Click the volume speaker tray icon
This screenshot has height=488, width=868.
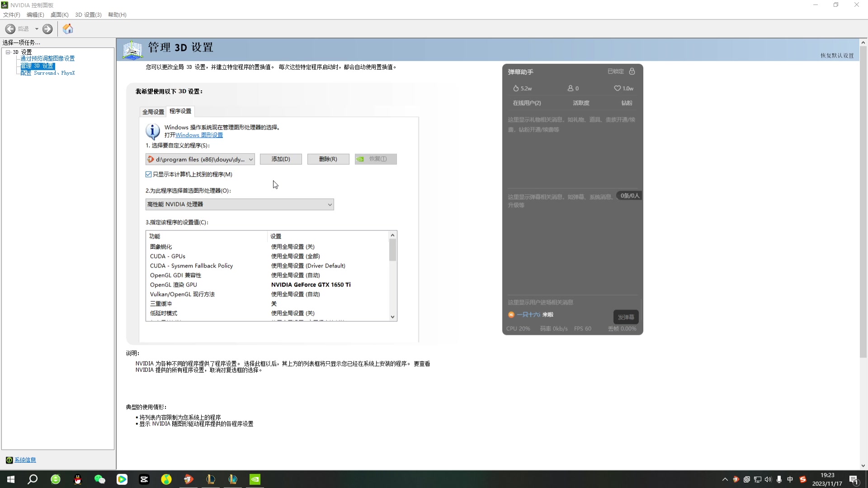click(768, 479)
